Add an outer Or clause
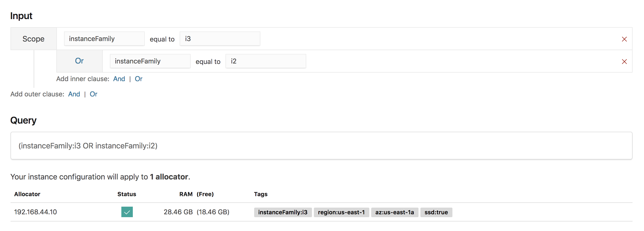The height and width of the screenshot is (231, 644). pyautogui.click(x=93, y=94)
